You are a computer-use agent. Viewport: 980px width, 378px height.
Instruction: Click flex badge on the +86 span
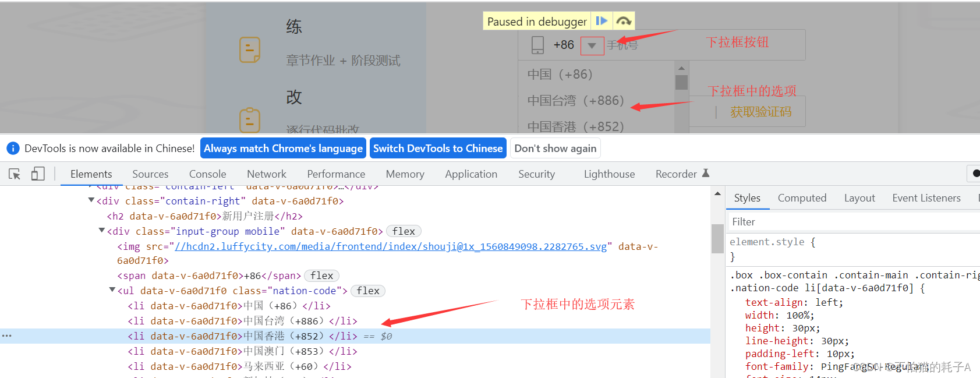[x=321, y=275]
